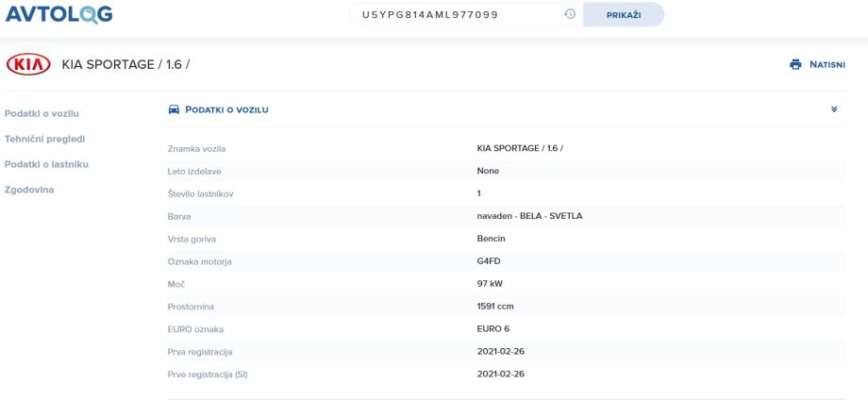Click the value 1591 ccm
The height and width of the screenshot is (400, 868).
495,307
